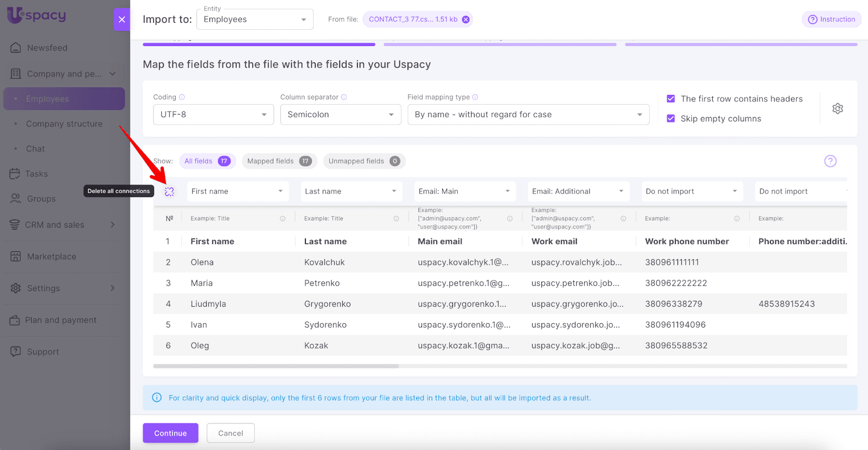The height and width of the screenshot is (450, 868).
Task: Toggle Skip empty columns checkbox
Action: pyautogui.click(x=671, y=119)
